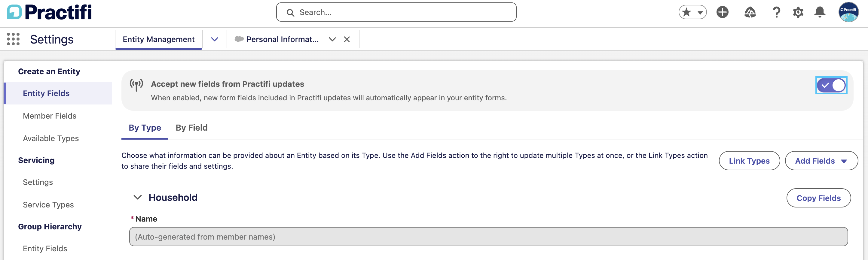This screenshot has width=868, height=260.
Task: Open the Add Fields dropdown
Action: [x=821, y=161]
